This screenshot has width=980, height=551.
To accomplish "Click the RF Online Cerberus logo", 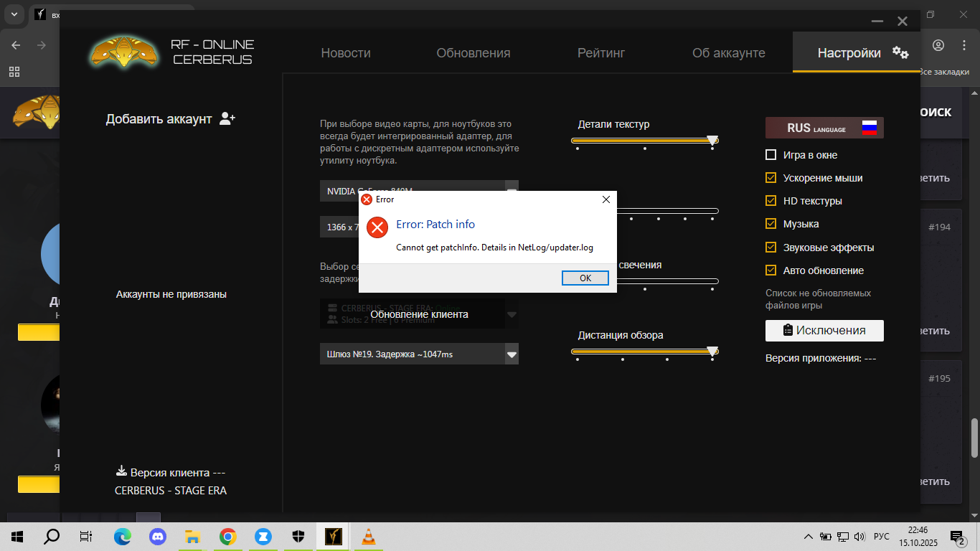I will 123,52.
